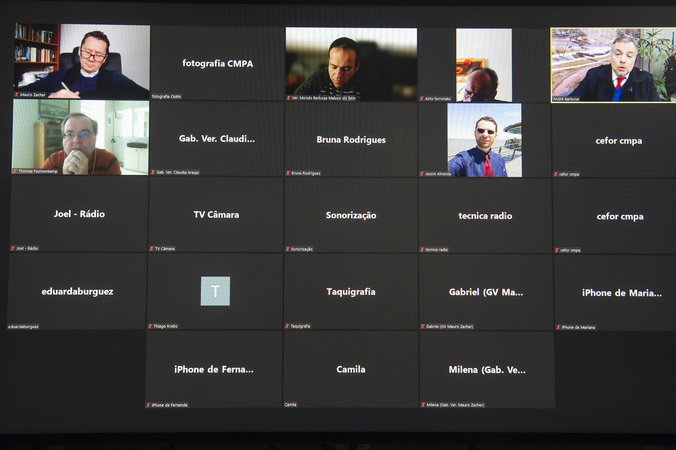The width and height of the screenshot is (676, 450).
Task: Select the 'T' avatar of Thiago Krebs
Action: (x=215, y=291)
